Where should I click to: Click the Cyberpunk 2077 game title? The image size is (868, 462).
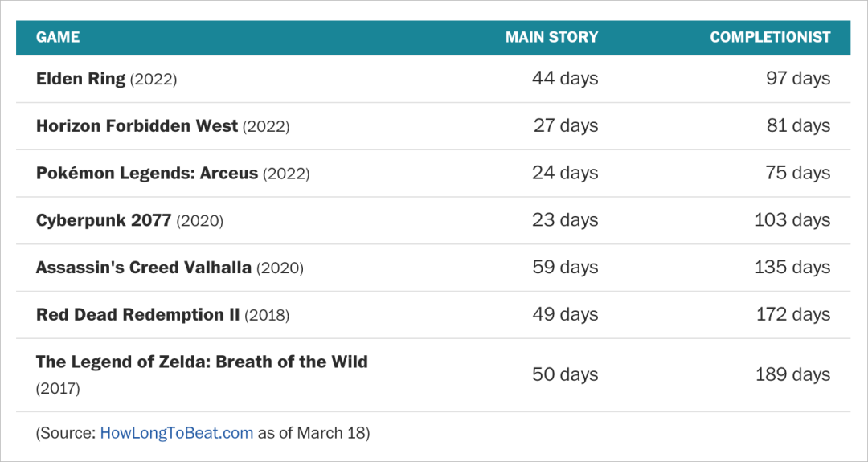(x=104, y=220)
